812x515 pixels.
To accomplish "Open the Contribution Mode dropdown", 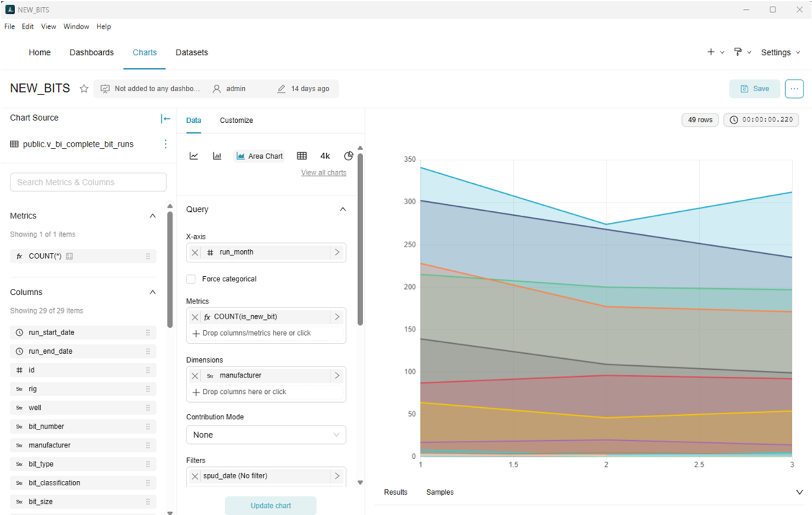I will tap(266, 435).
